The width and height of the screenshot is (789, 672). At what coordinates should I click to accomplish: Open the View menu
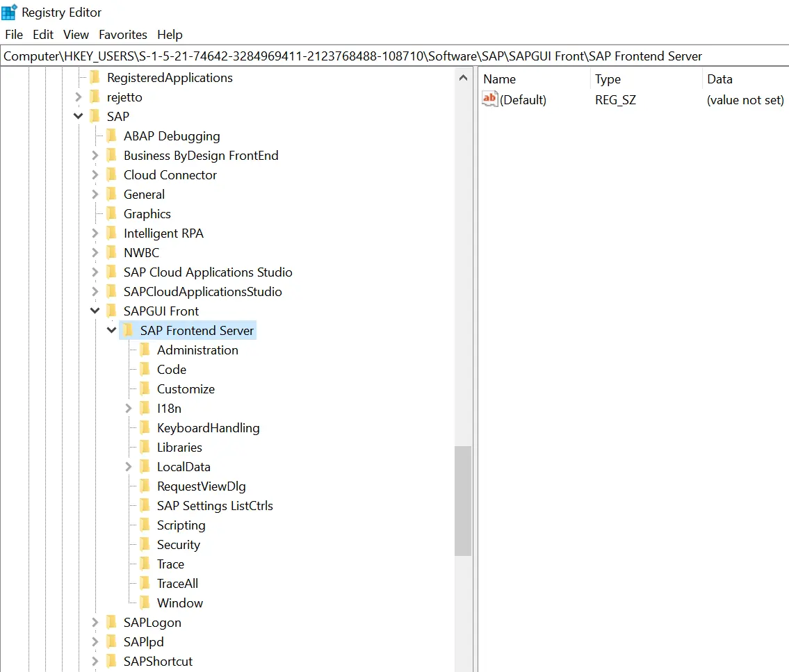[x=76, y=35]
